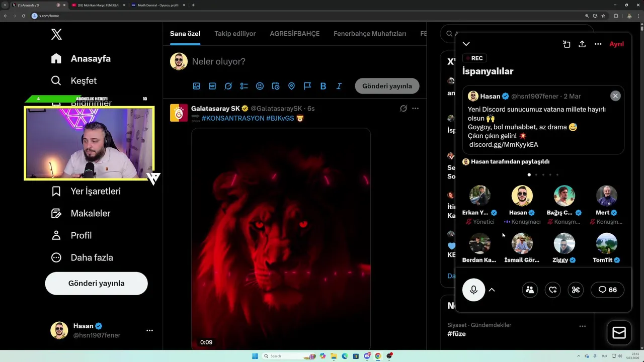Switch to Merih Demiral browser tab

tap(157, 5)
